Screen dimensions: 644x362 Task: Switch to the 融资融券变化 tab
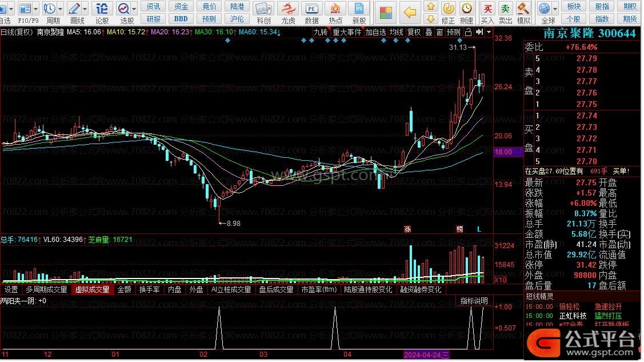(x=421, y=290)
